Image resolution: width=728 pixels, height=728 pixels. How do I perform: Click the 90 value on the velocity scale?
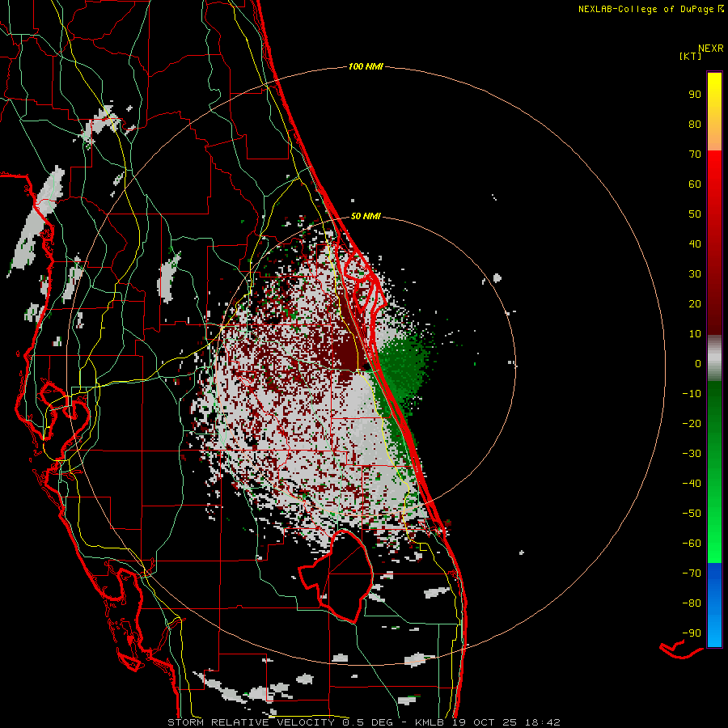pos(695,94)
